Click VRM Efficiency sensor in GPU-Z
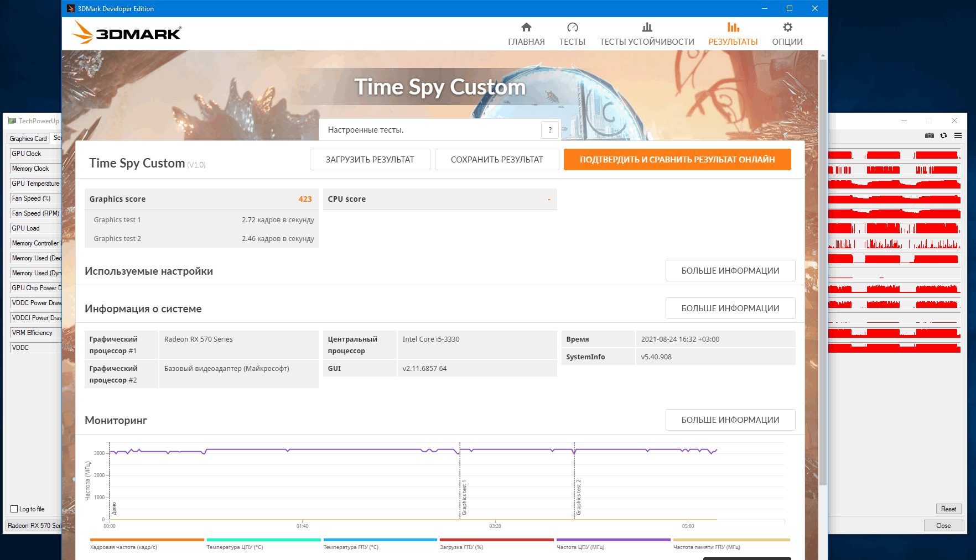This screenshot has height=560, width=976. point(35,333)
